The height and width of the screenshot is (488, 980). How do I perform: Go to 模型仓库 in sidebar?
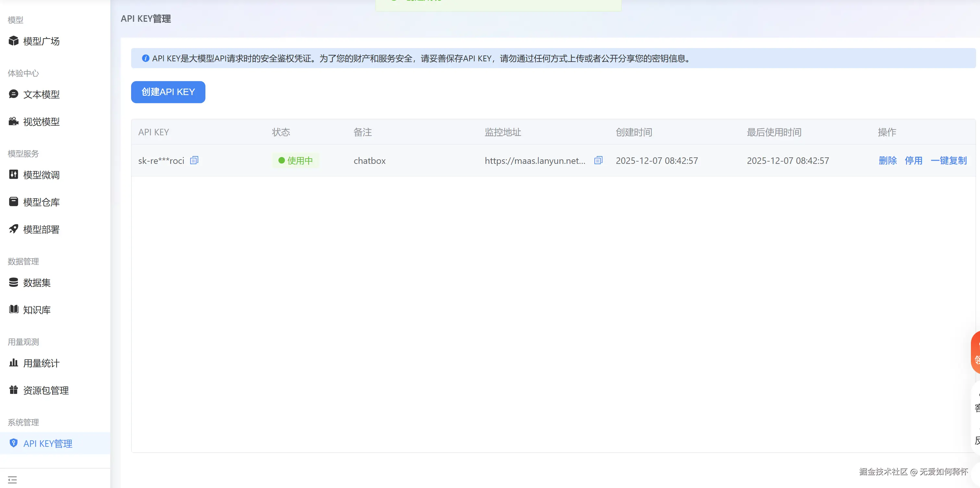pos(41,202)
